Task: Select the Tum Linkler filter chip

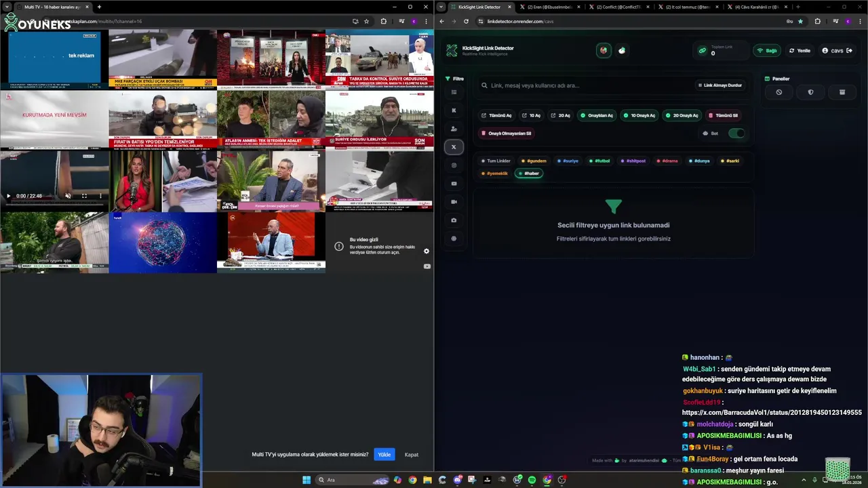Action: coord(496,161)
